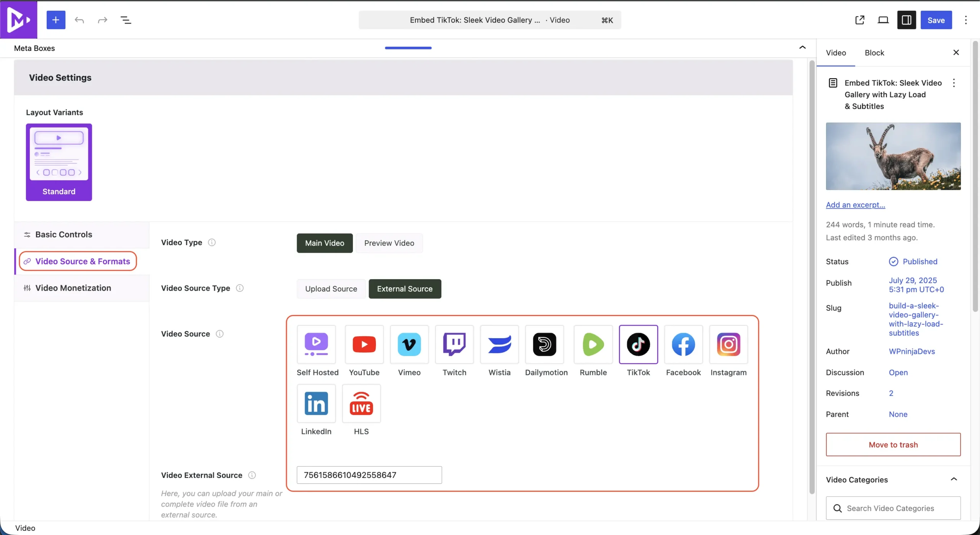980x535 pixels.
Task: Select the Vimeo video source
Action: tap(409, 344)
